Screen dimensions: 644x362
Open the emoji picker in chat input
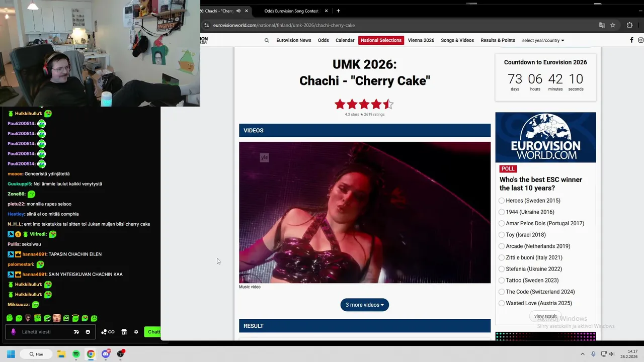88,332
